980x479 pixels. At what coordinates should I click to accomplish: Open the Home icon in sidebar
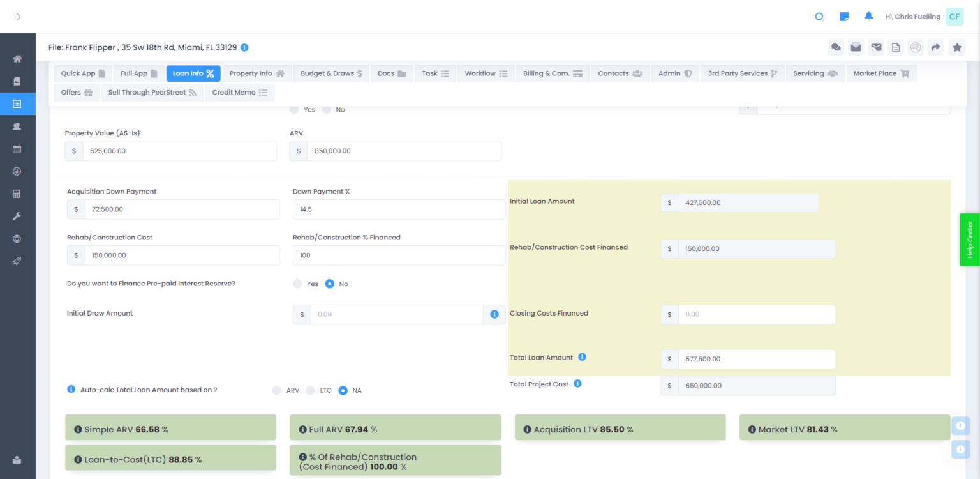(17, 59)
